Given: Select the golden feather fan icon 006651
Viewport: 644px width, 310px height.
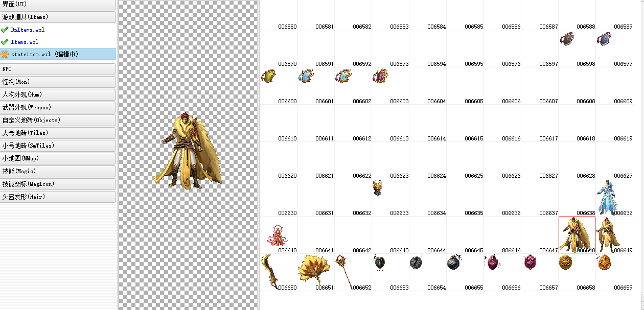Looking at the screenshot, I should 310,270.
